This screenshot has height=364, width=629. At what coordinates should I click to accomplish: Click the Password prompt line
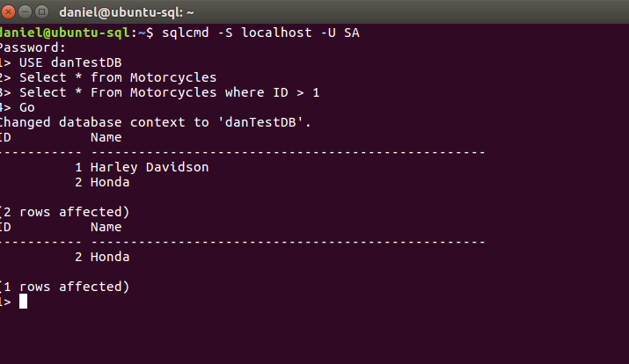(33, 47)
